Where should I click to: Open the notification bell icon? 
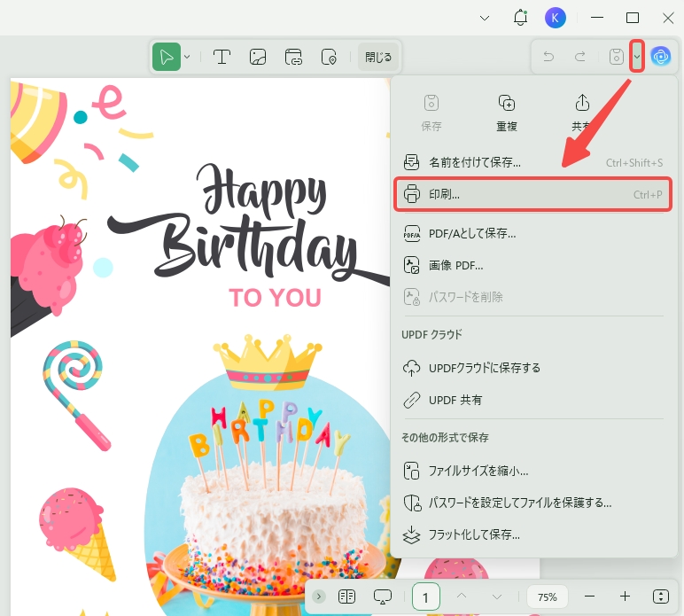520,18
